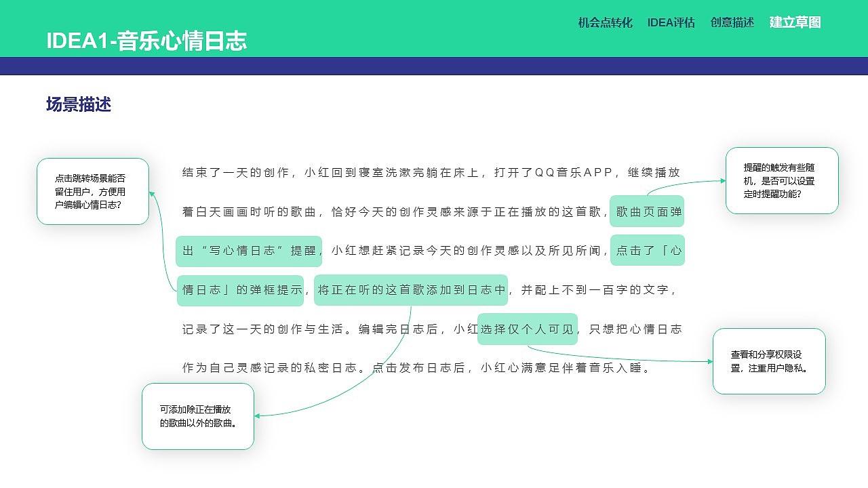Viewport: 868px width, 488px height.
Task: Select the note about 点击跳转场景能否留住用户
Action: tap(93, 191)
